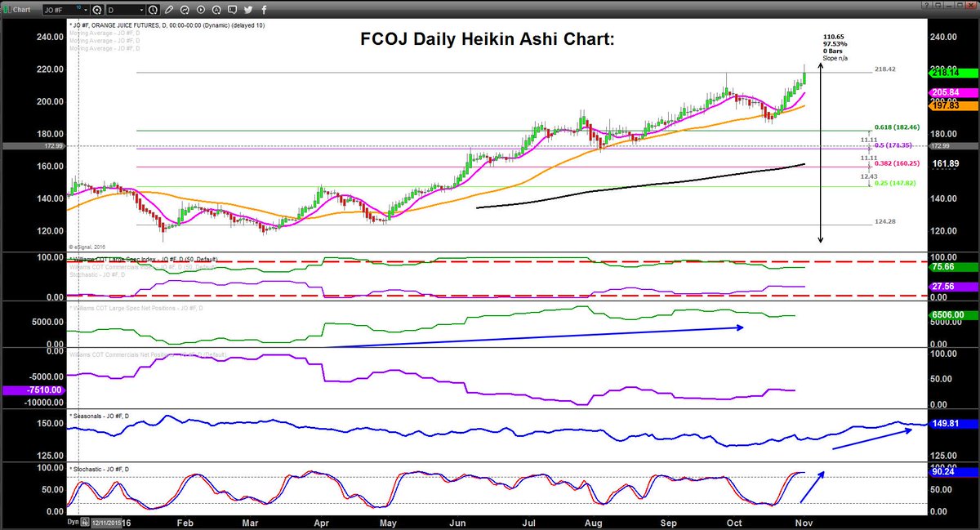Click the circular refresh arrows icon

click(185, 10)
